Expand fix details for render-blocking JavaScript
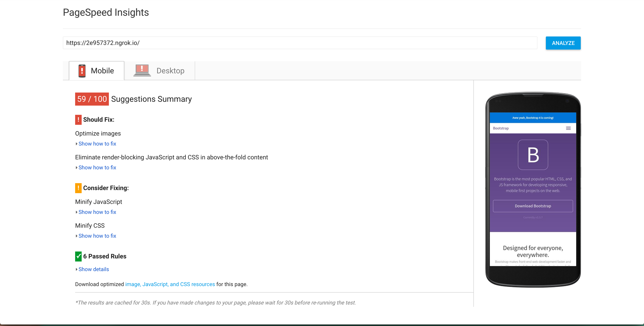This screenshot has width=644, height=326. [97, 167]
